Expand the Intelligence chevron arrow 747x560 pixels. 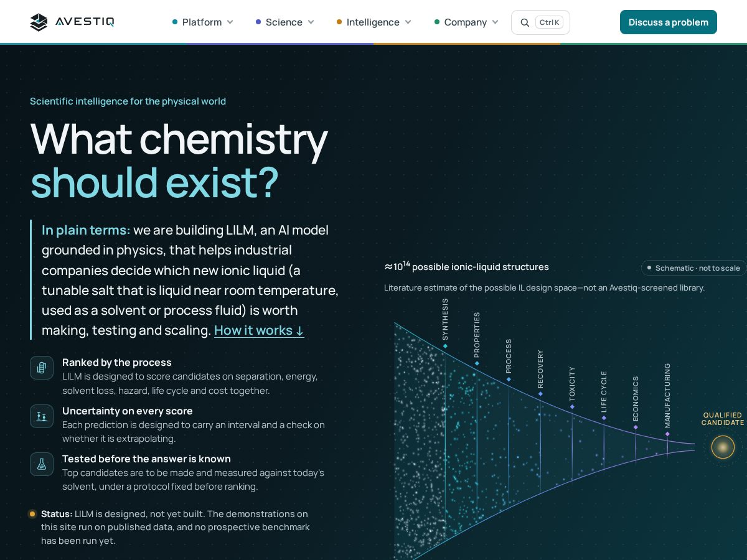click(408, 22)
